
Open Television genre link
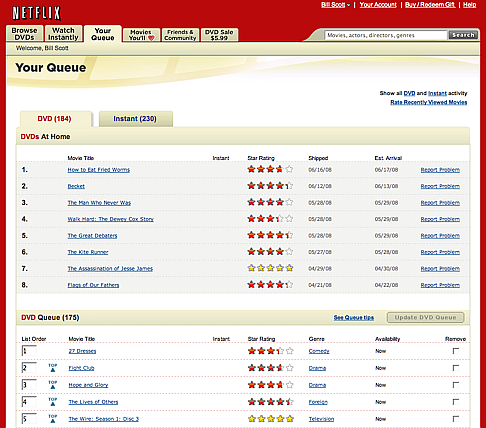(321, 419)
